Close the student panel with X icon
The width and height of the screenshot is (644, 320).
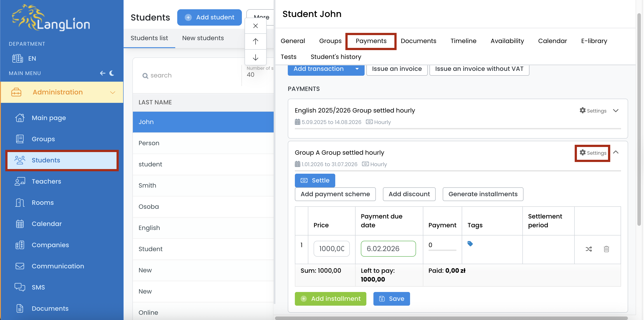tap(255, 26)
